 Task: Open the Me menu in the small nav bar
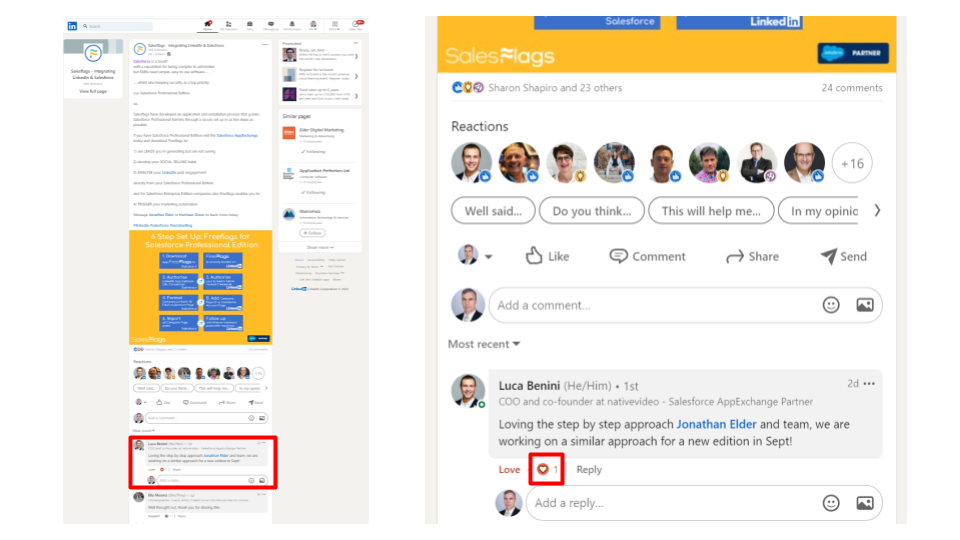point(313,26)
